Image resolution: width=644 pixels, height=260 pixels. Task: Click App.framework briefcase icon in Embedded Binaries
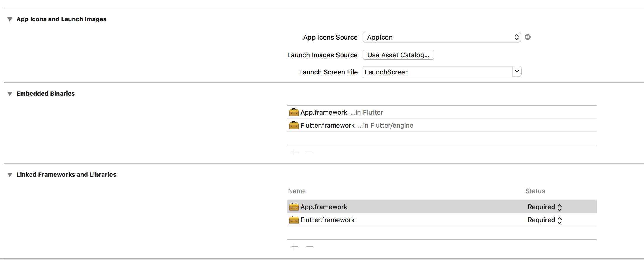(294, 112)
